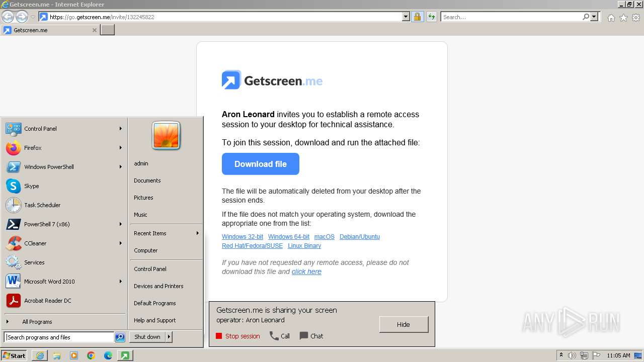Click the search magnifier in Start menu
Image resolution: width=644 pixels, height=362 pixels.
(x=120, y=337)
